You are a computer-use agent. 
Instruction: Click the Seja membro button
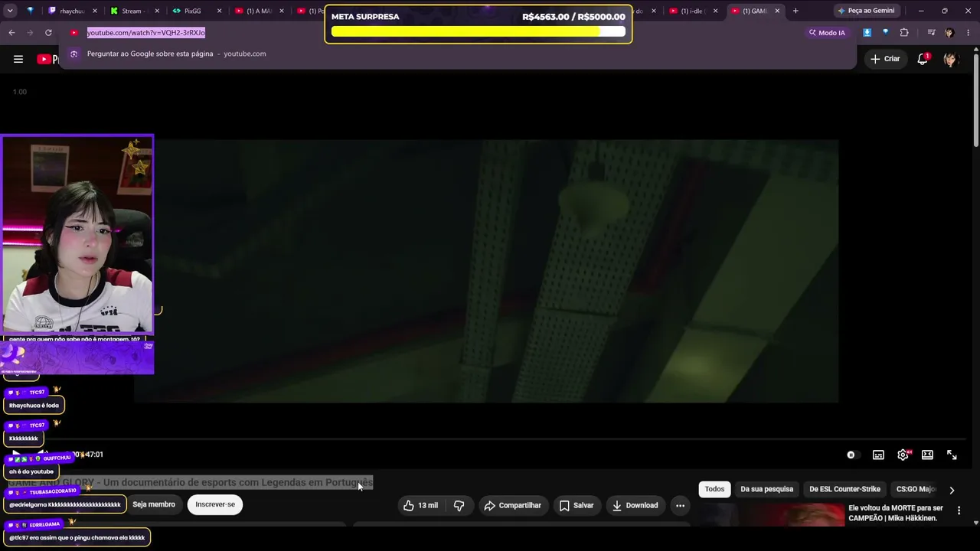[x=154, y=504]
